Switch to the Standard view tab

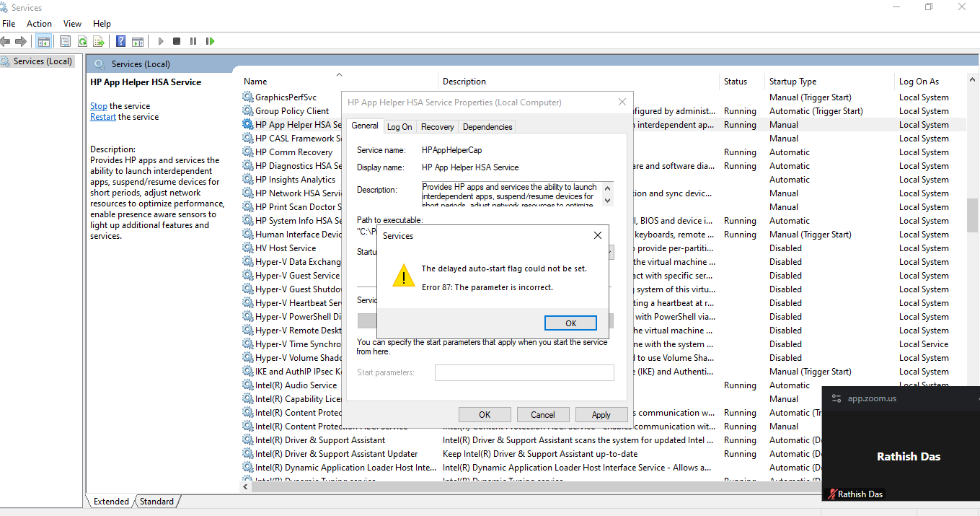(156, 501)
